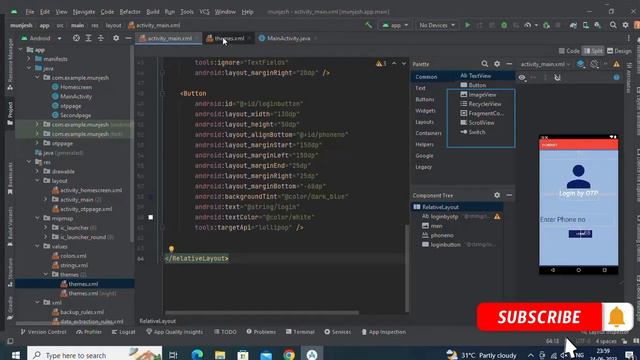Image resolution: width=640 pixels, height=360 pixels.
Task: Collapse the res folder
Action: point(29,162)
